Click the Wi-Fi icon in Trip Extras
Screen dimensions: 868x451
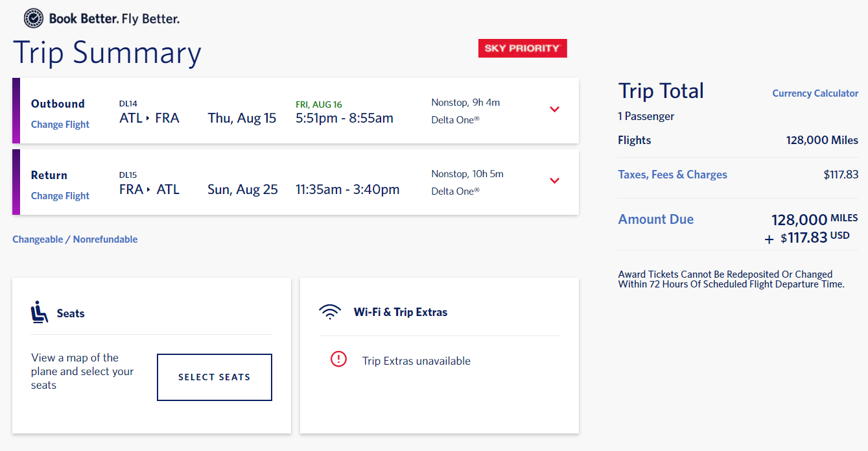coord(330,312)
